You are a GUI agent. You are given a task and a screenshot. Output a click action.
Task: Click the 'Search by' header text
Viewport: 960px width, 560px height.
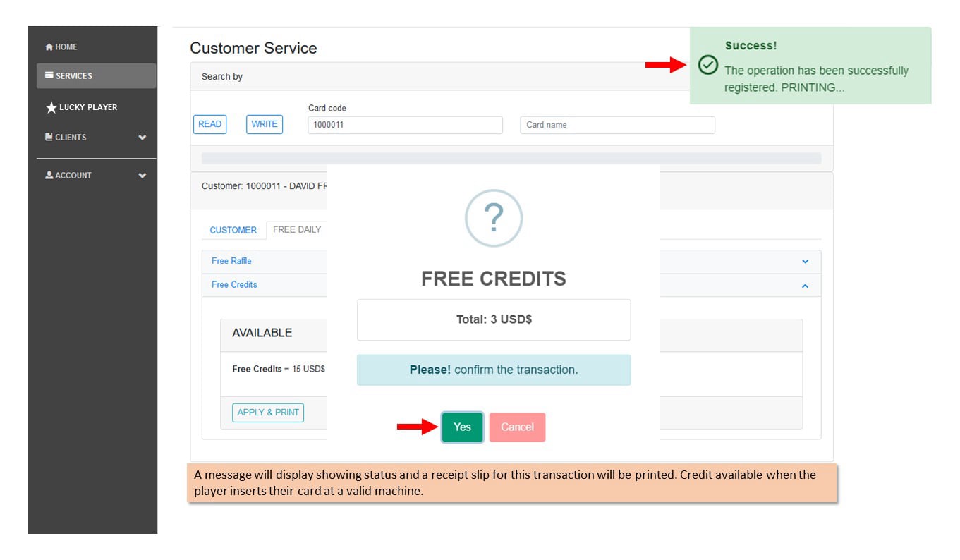pos(222,77)
